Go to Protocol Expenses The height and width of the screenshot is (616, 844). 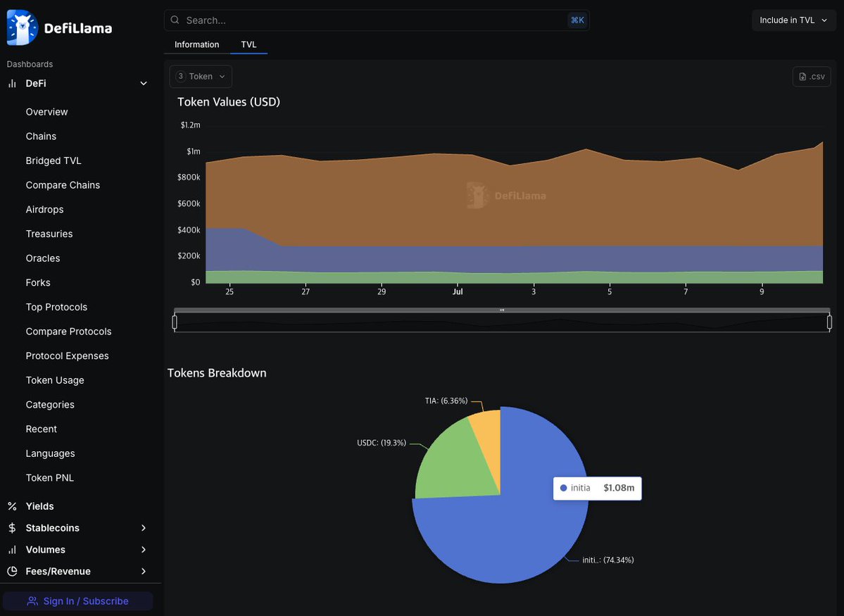point(68,356)
